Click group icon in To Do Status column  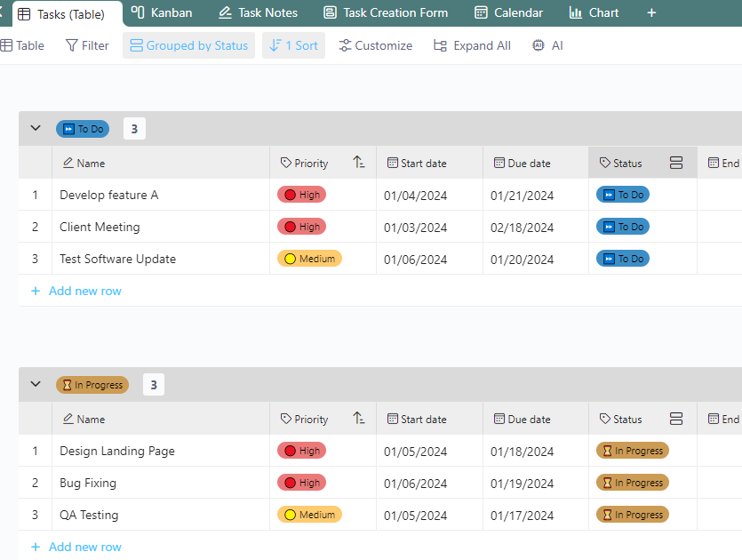coord(676,163)
